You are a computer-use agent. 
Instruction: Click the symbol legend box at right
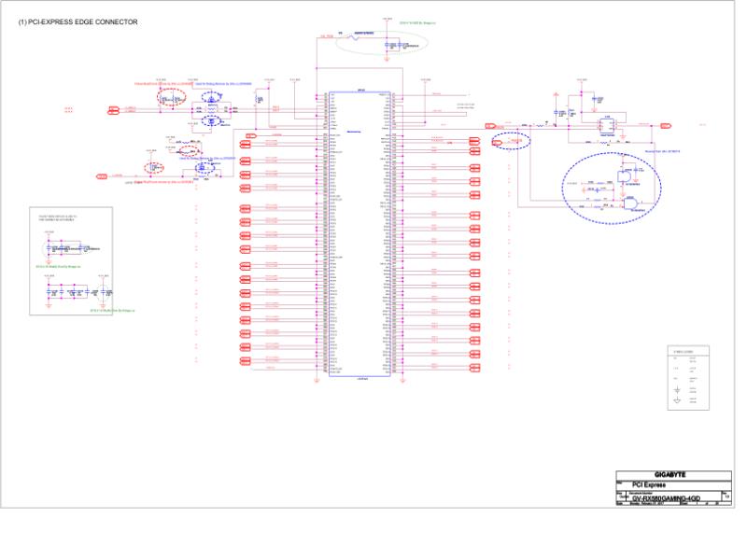688,378
